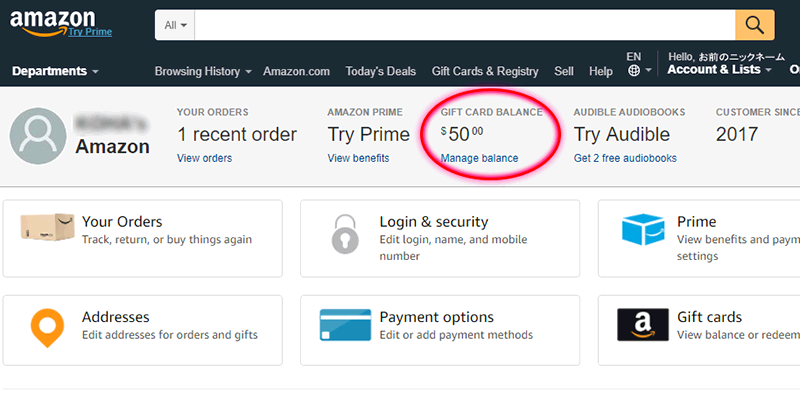The height and width of the screenshot is (406, 800).
Task: Click the Manage balance link
Action: [x=479, y=158]
